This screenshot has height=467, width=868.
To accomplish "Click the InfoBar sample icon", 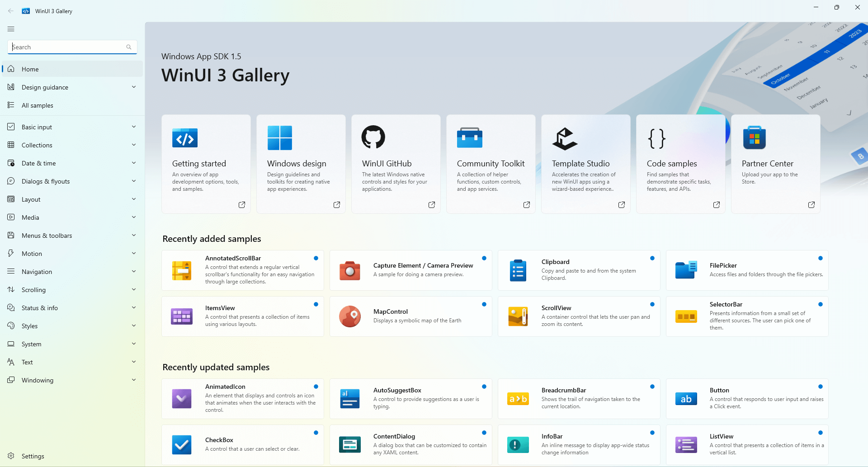I will click(518, 445).
